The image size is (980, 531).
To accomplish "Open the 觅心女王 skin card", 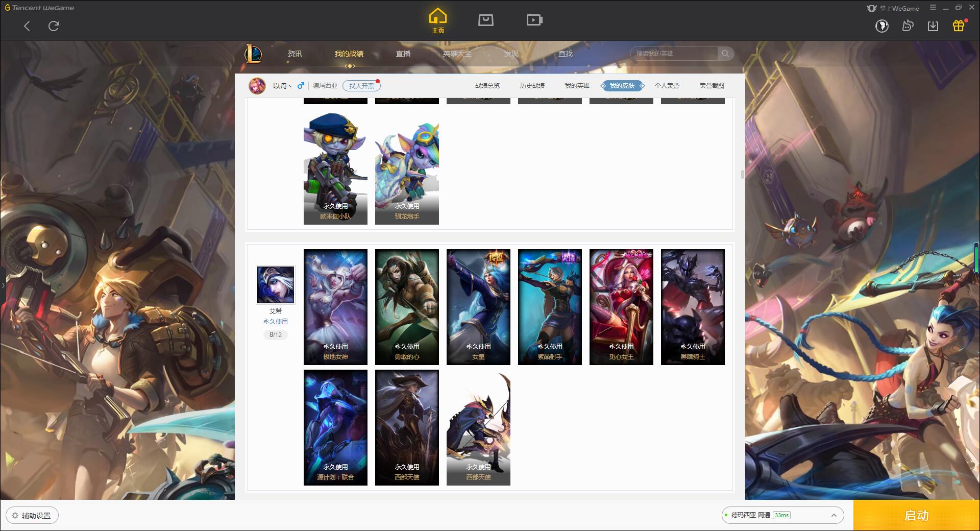I will 621,307.
